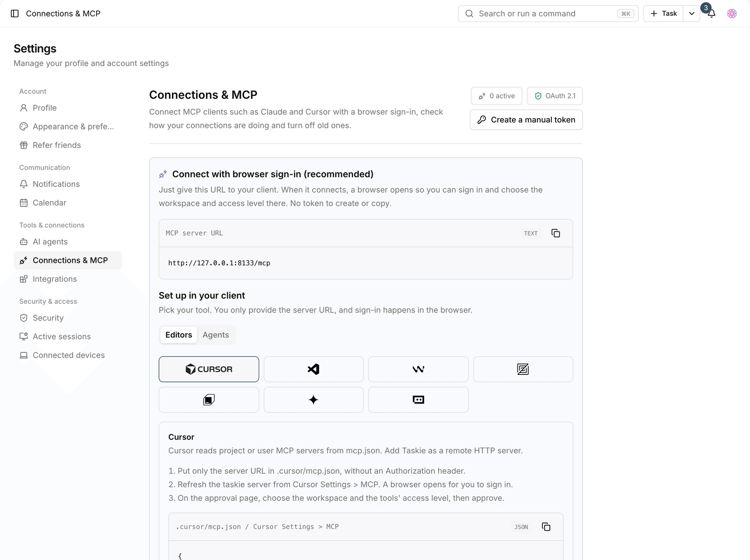
Task: Select the Windsurf editor tile
Action: click(418, 369)
